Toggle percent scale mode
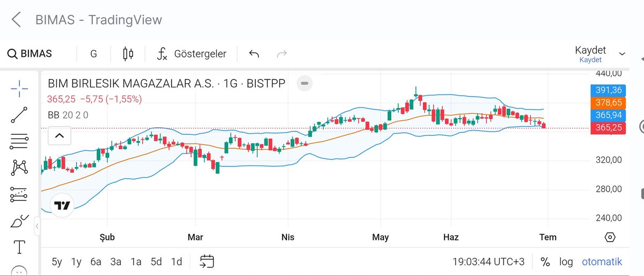Viewport: 644px width, 276px height. 545,262
